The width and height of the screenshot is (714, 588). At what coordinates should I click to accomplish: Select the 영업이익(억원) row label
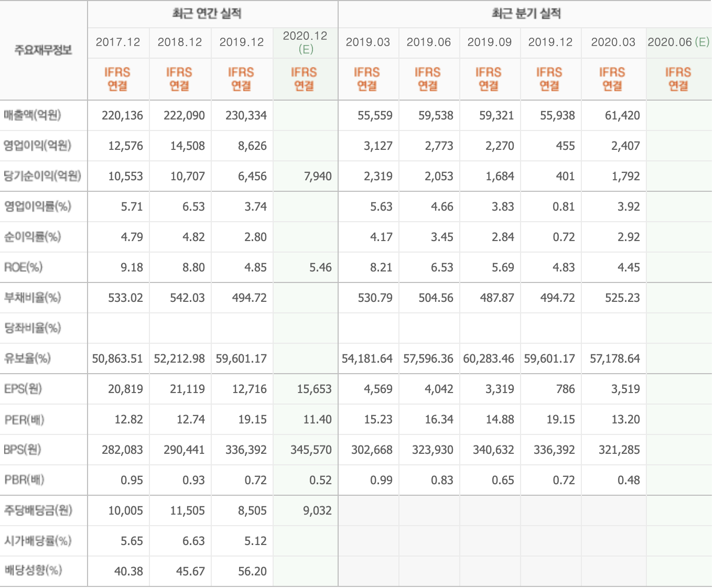coord(37,146)
